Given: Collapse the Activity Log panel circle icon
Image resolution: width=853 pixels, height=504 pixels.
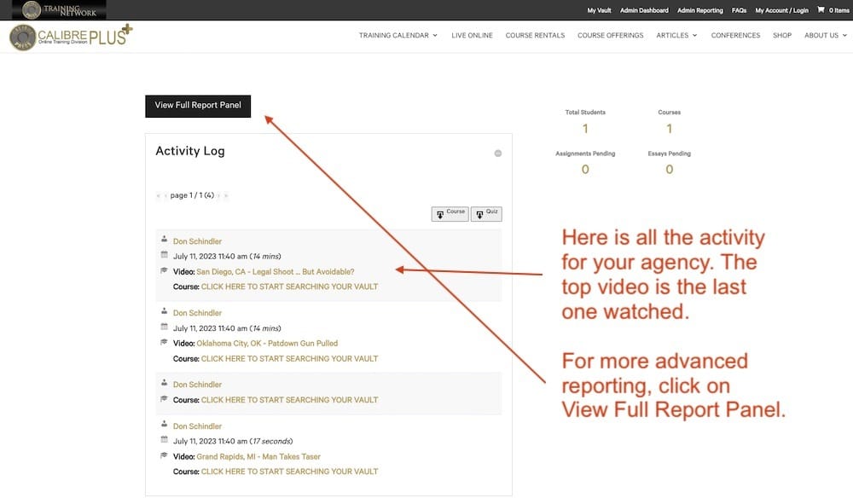Looking at the screenshot, I should tap(498, 154).
